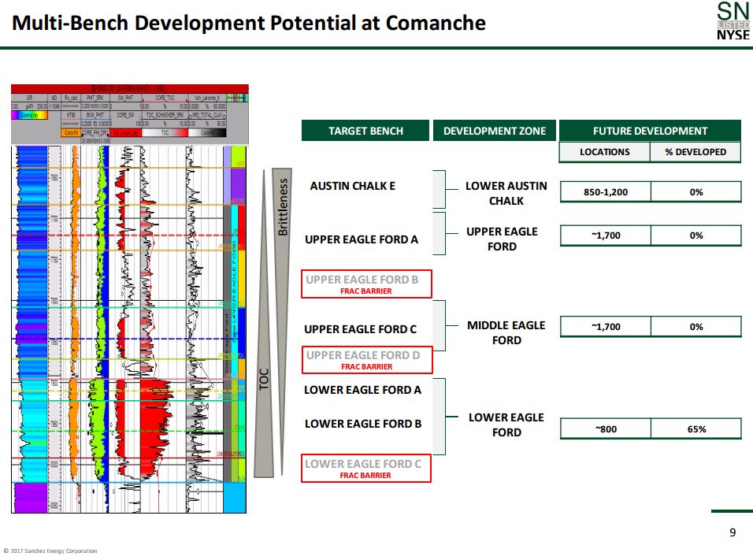The height and width of the screenshot is (560, 753).
Task: Select the DEVELOPMENT ZONE header
Action: coord(494,131)
